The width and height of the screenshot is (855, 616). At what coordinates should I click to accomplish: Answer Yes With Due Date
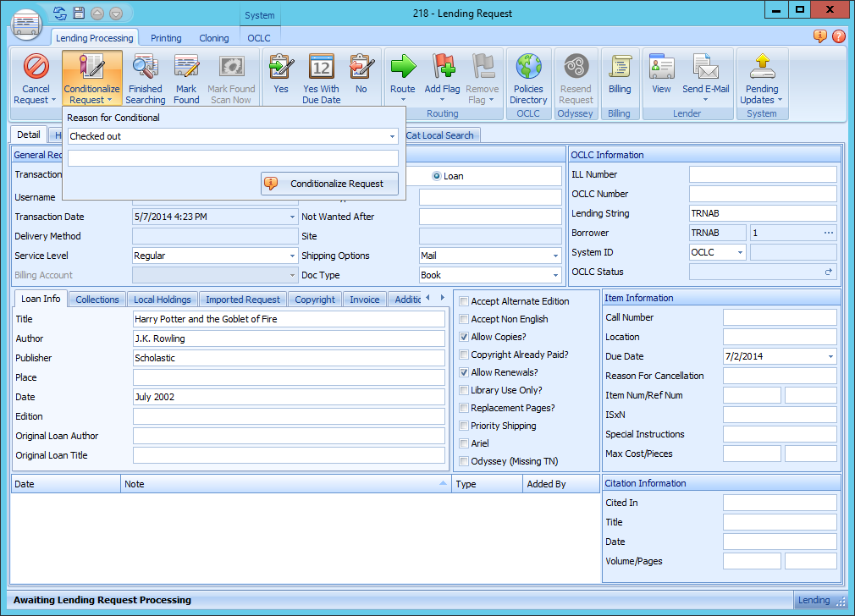(321, 78)
